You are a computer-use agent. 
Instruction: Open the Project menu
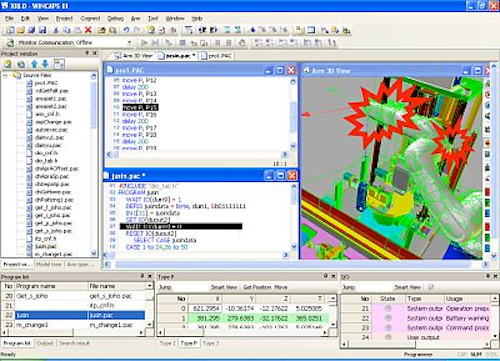pos(64,18)
